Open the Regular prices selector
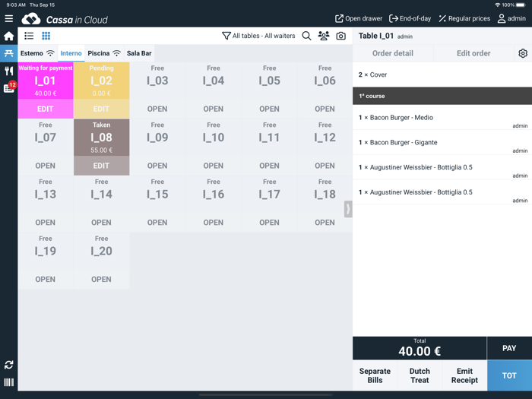The width and height of the screenshot is (532, 399). tap(464, 18)
